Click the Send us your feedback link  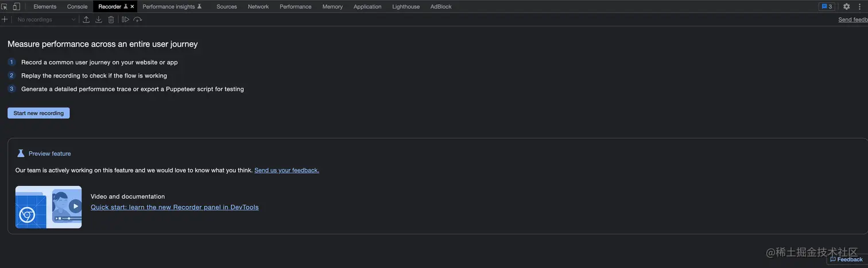coord(286,170)
